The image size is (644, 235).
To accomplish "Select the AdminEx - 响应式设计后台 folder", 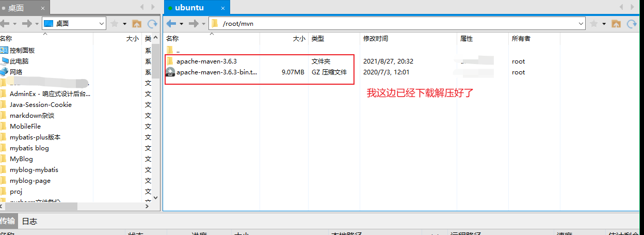I will pyautogui.click(x=50, y=93).
